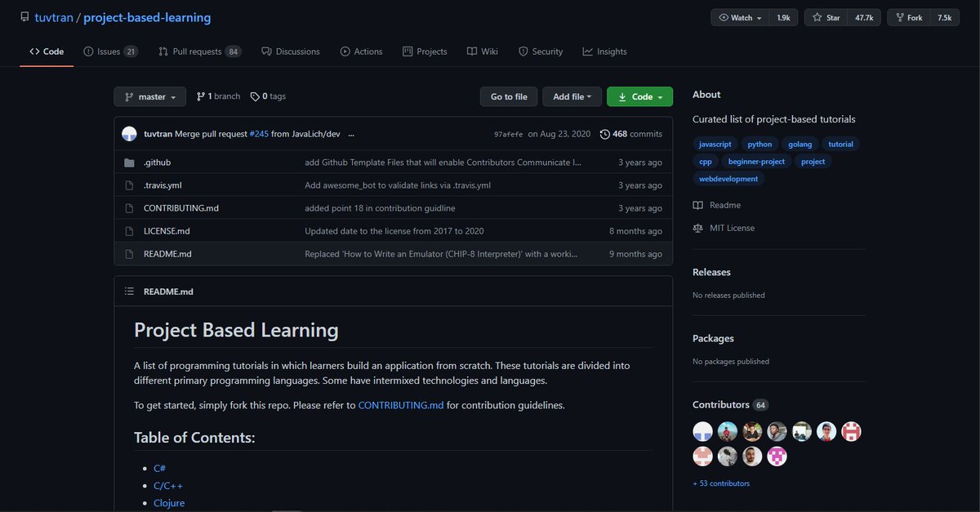The height and width of the screenshot is (512, 980).
Task: Jump to the C# table of contents entry
Action: tap(160, 469)
